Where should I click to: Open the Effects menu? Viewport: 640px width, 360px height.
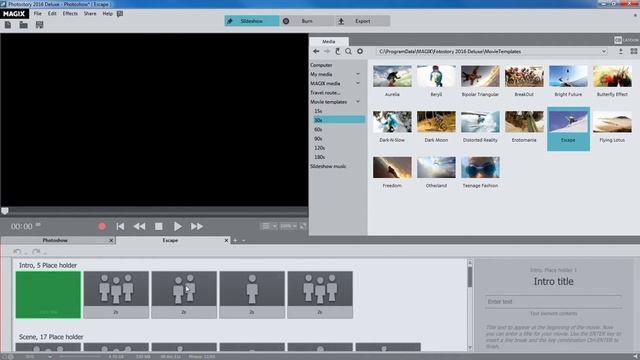[70, 13]
